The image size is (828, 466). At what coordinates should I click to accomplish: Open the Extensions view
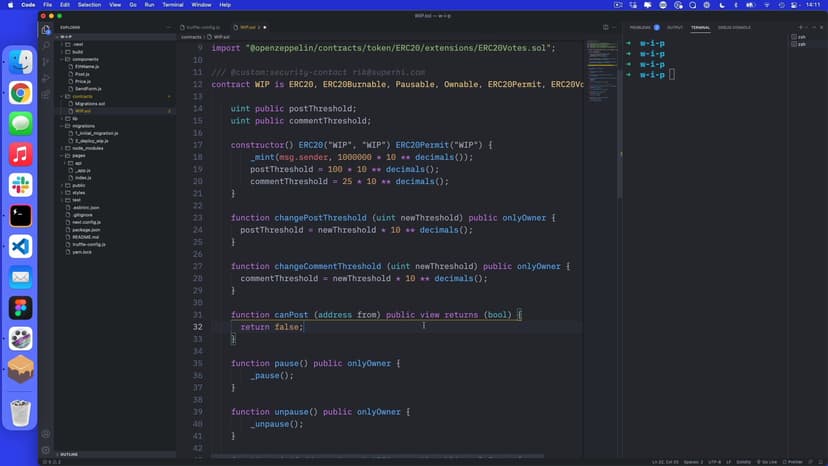[46, 93]
